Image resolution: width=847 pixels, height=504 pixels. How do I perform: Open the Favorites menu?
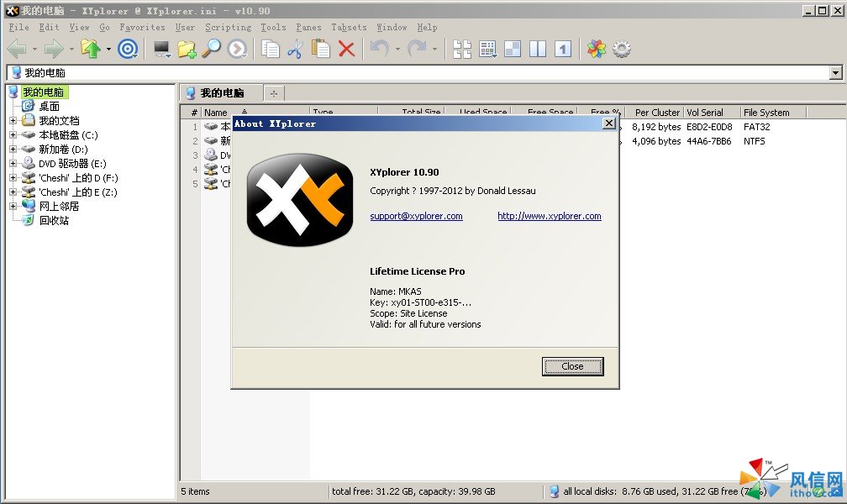pyautogui.click(x=142, y=27)
